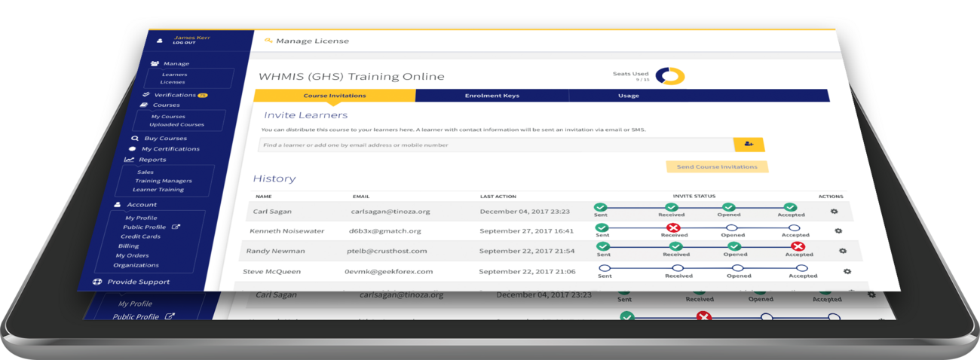
Task: Switch to the Usage tab
Action: coord(628,96)
